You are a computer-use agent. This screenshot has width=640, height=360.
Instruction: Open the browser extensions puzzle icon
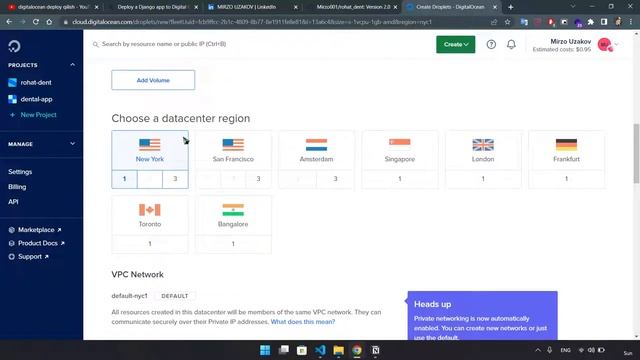pyautogui.click(x=591, y=22)
